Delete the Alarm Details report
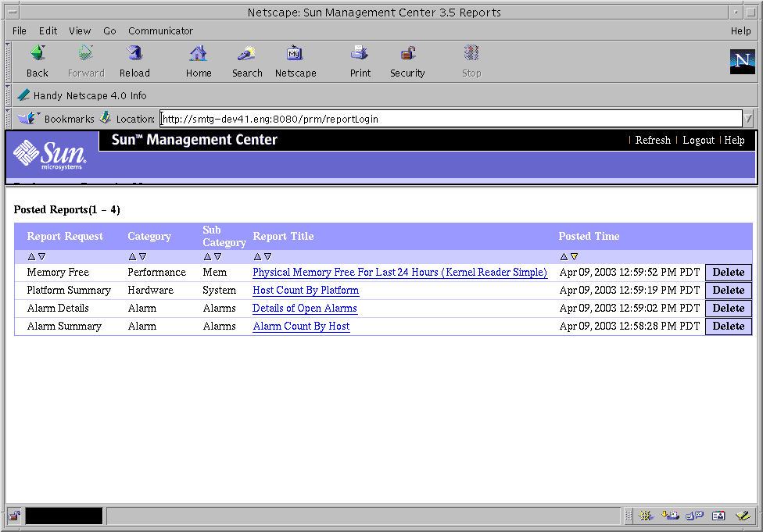This screenshot has height=532, width=763. point(729,309)
